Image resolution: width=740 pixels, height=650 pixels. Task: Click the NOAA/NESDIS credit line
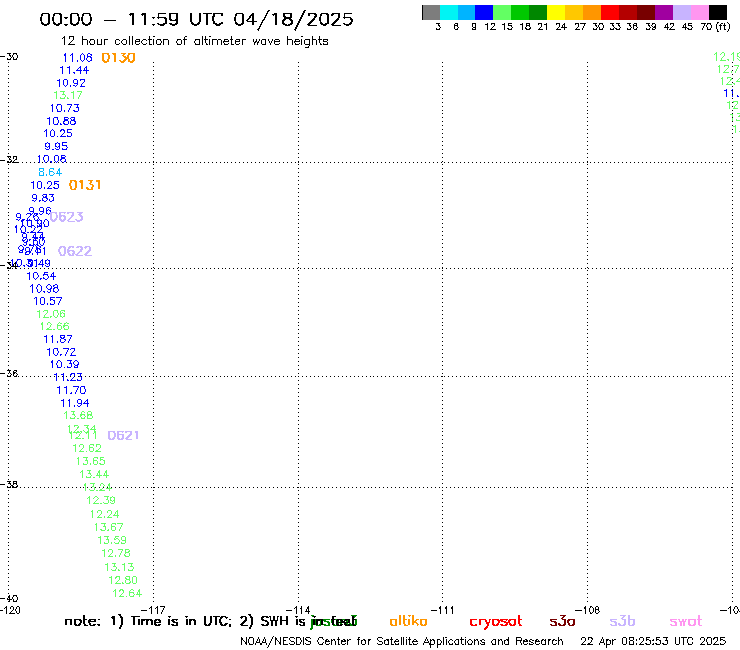pos(402,641)
